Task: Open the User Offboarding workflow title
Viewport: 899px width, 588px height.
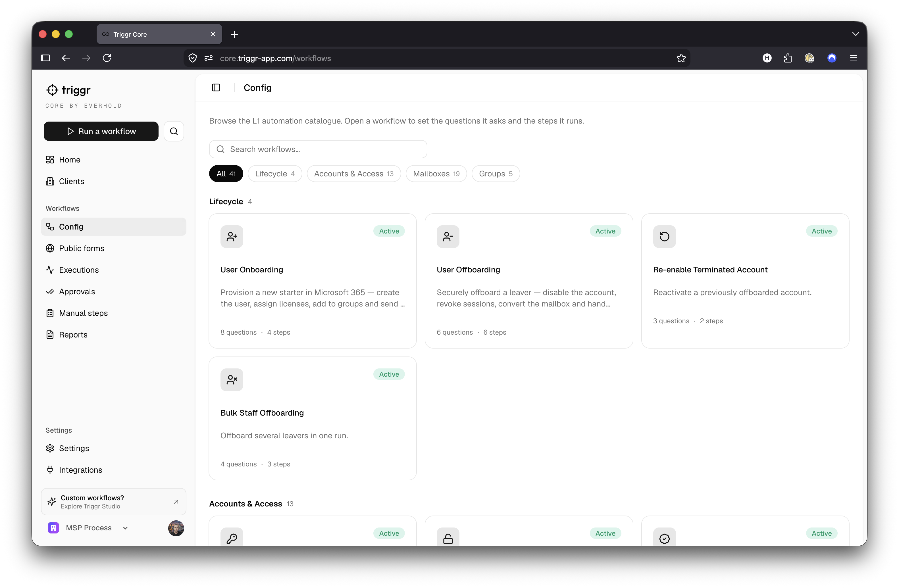Action: coord(468,270)
